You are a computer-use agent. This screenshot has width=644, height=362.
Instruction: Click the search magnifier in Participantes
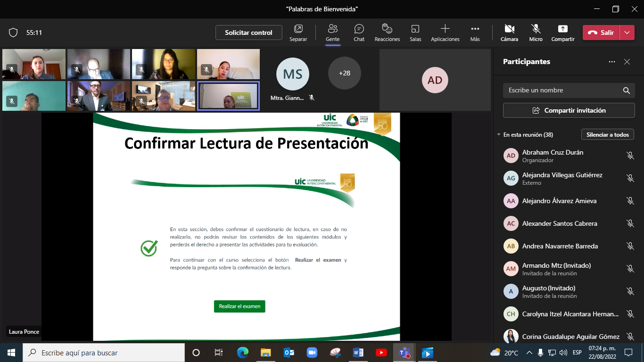tap(626, 90)
